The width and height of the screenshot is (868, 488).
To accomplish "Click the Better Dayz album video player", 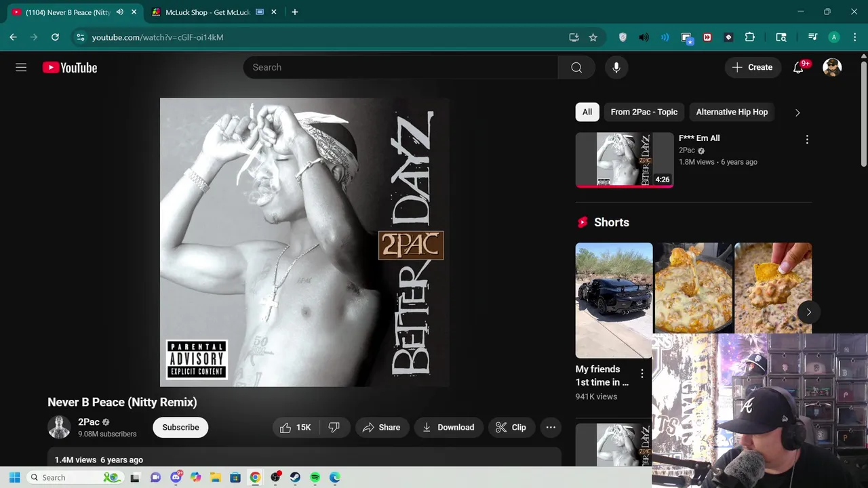I will point(304,242).
